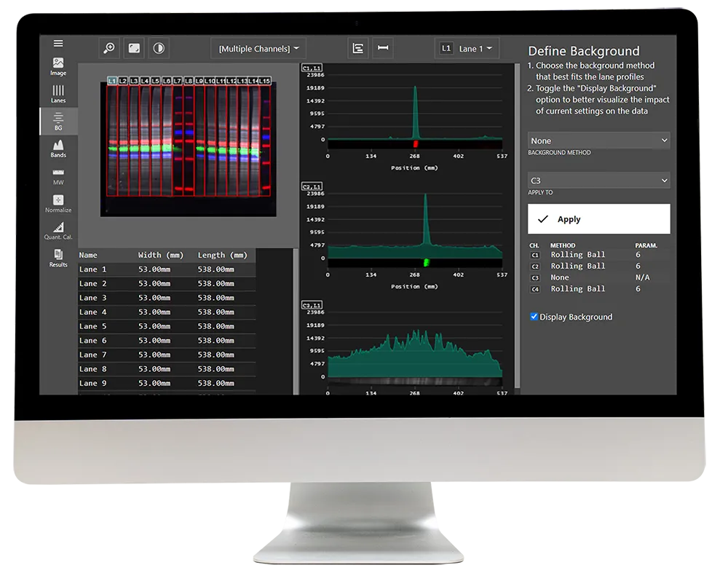
Task: Toggle the Display Background checkbox
Action: pos(535,317)
